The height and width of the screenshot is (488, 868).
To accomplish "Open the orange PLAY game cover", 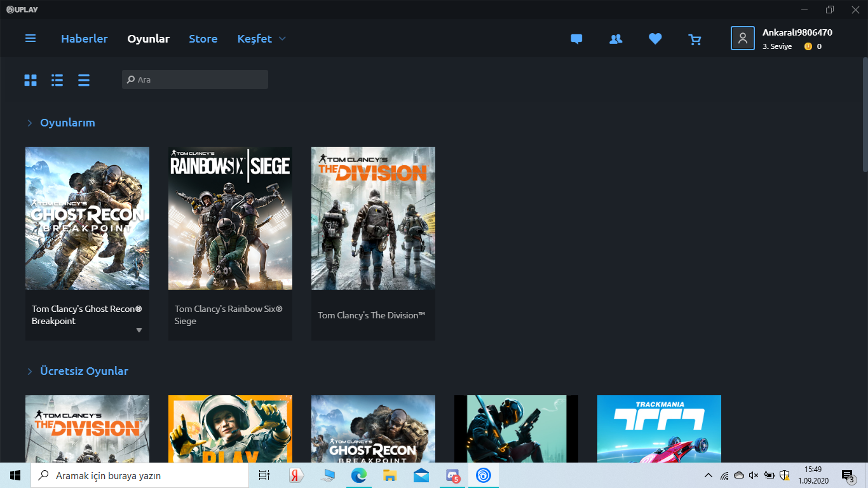I will coord(230,429).
